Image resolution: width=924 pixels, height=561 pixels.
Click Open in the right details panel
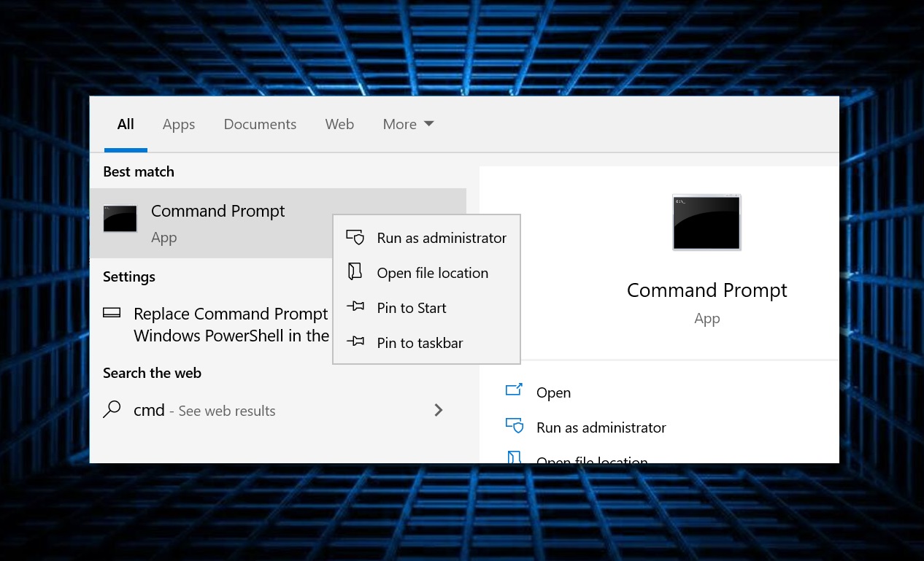click(x=553, y=392)
